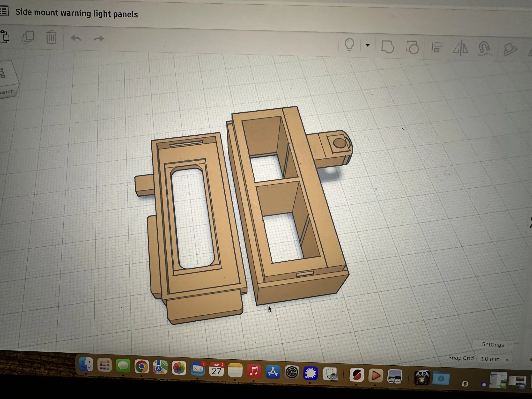The image size is (532, 399).
Task: Open Photos from the dock
Action: pos(179,368)
